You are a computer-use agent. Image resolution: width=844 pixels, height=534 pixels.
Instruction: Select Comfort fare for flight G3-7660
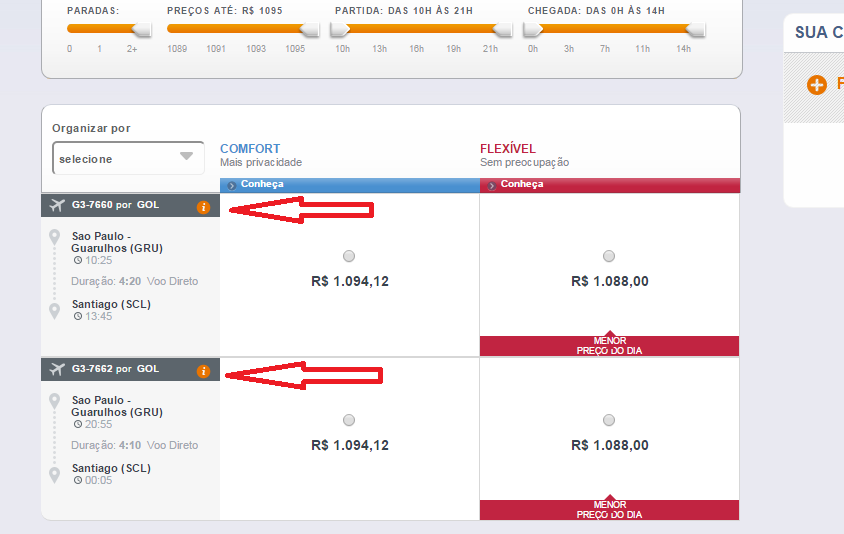coord(349,256)
